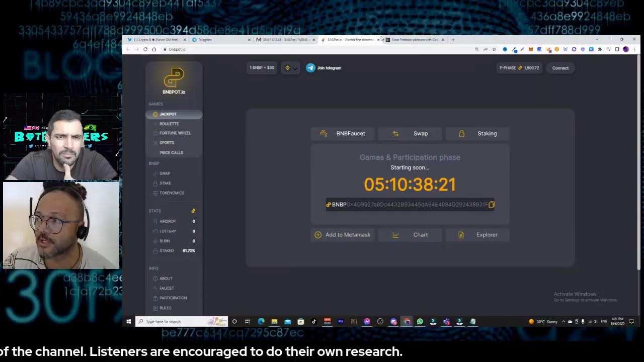Open Price Calls in sidebar
The height and width of the screenshot is (362, 644).
(x=171, y=153)
